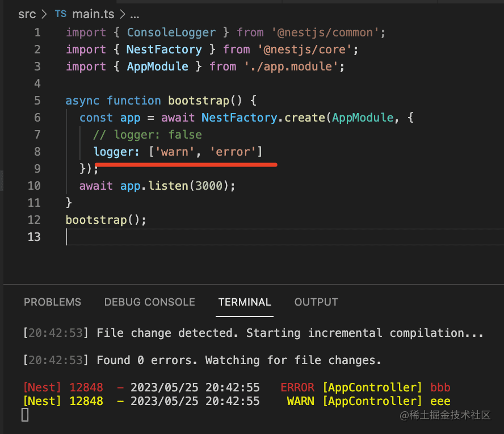The image size is (504, 434).
Task: Click the TS file icon in breadcrumb
Action: coord(61,14)
